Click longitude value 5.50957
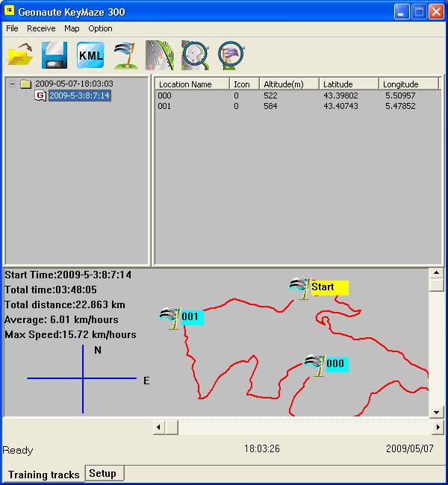 pyautogui.click(x=400, y=96)
